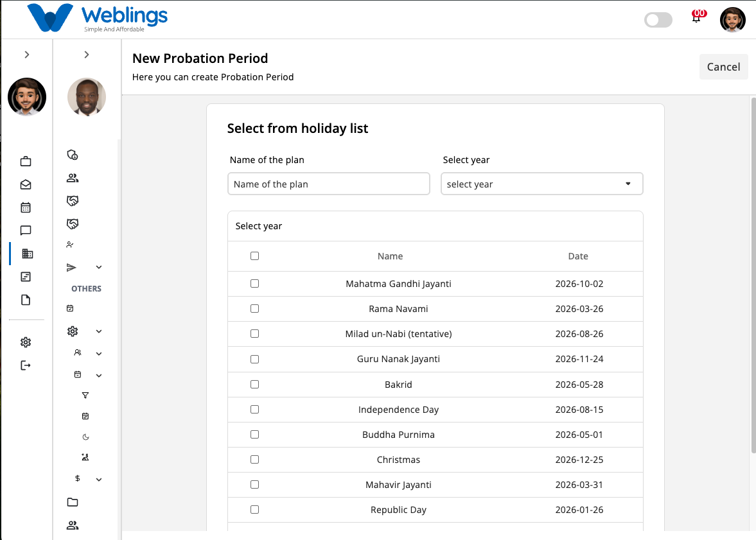Check the select-all checkbox in table header
The height and width of the screenshot is (540, 756).
[x=254, y=256]
